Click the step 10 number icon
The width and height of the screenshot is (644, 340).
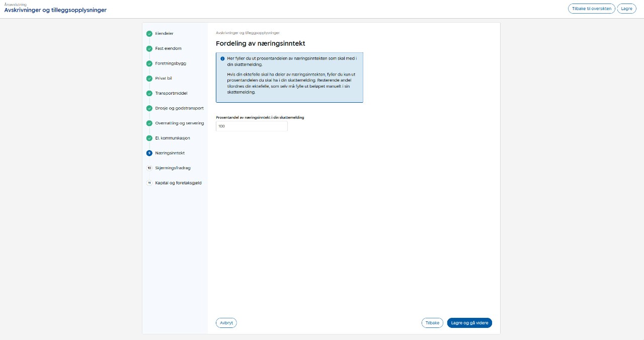pyautogui.click(x=149, y=168)
